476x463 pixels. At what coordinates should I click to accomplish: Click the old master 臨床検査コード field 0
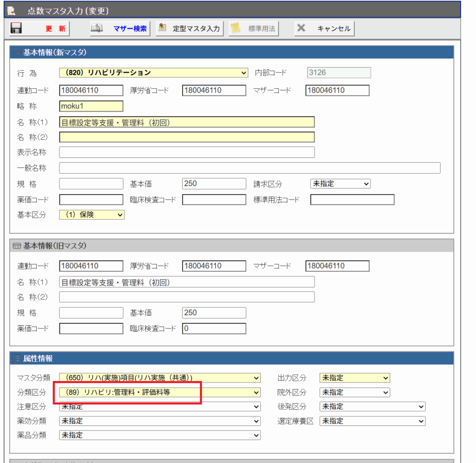[214, 329]
